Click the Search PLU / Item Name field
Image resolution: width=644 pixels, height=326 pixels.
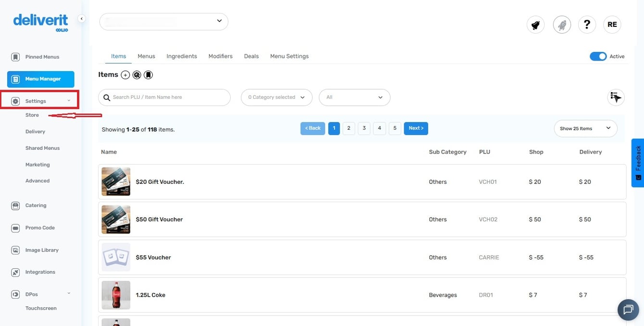164,97
